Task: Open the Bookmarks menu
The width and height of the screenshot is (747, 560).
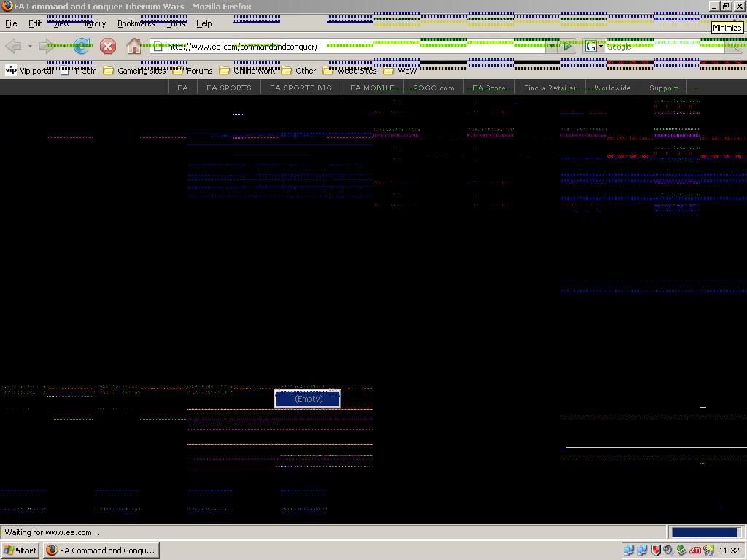Action: tap(136, 23)
